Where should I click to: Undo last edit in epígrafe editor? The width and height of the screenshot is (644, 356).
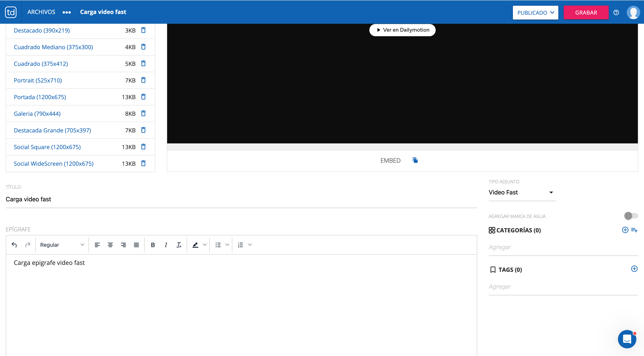click(x=14, y=245)
